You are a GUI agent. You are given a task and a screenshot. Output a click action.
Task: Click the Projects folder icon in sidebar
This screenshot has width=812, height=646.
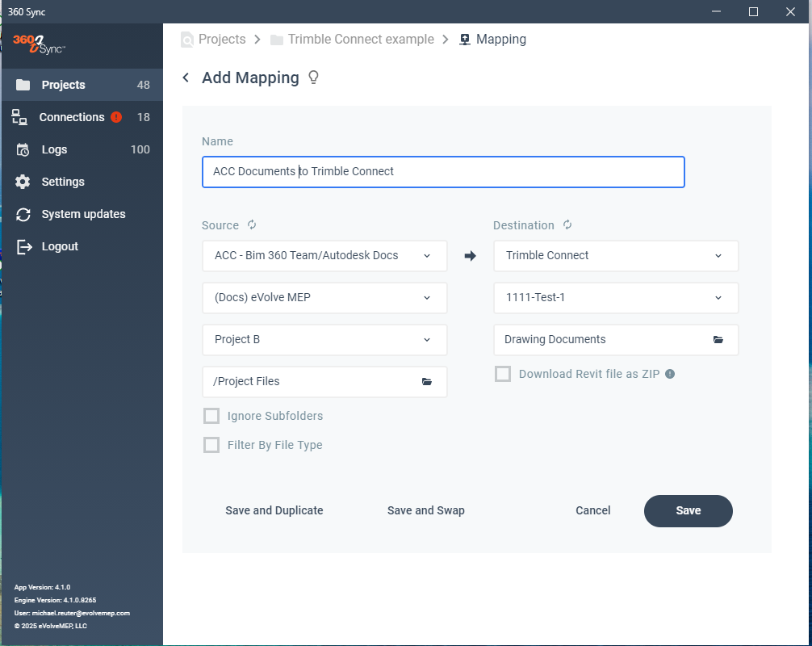coord(23,85)
